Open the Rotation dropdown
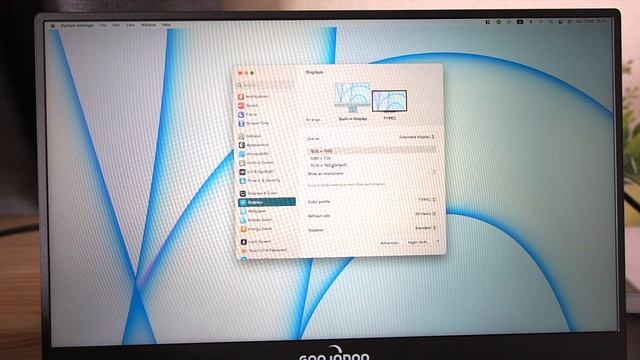 click(425, 228)
